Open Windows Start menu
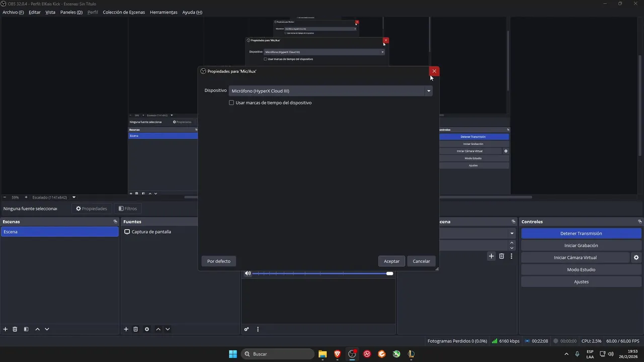The width and height of the screenshot is (644, 362). coord(233,354)
